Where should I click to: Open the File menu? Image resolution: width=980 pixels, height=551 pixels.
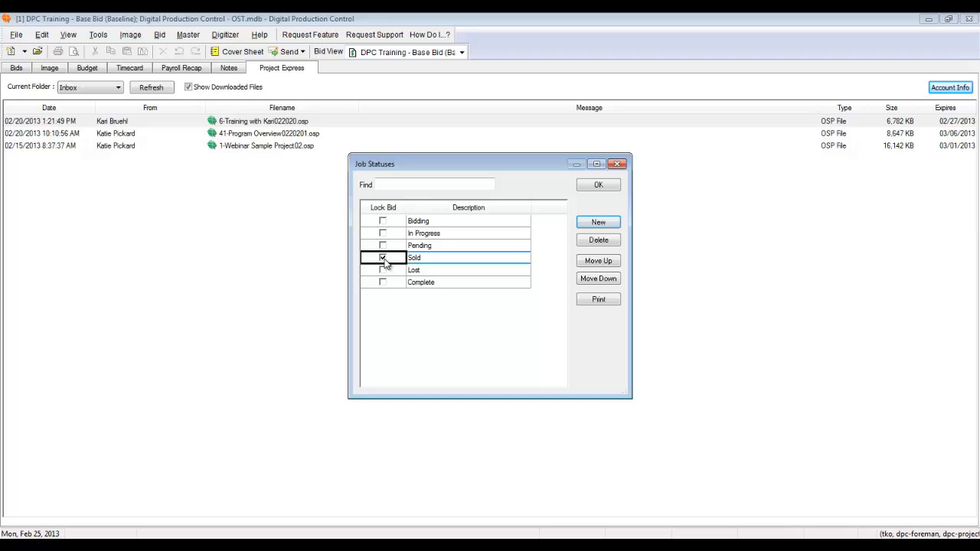coord(16,34)
